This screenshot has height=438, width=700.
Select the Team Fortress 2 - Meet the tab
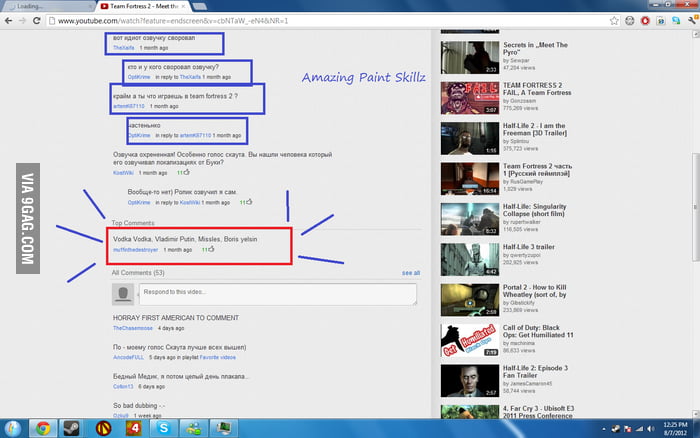143,6
